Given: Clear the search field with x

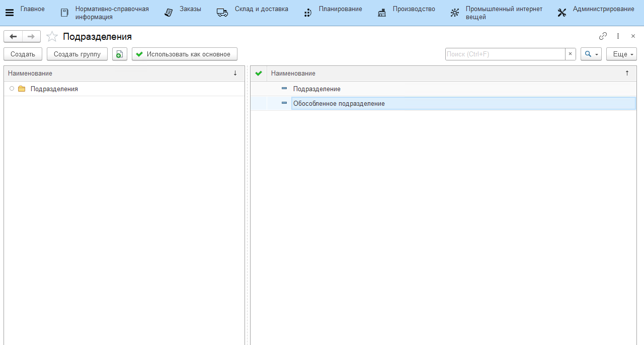Looking at the screenshot, I should [x=570, y=54].
